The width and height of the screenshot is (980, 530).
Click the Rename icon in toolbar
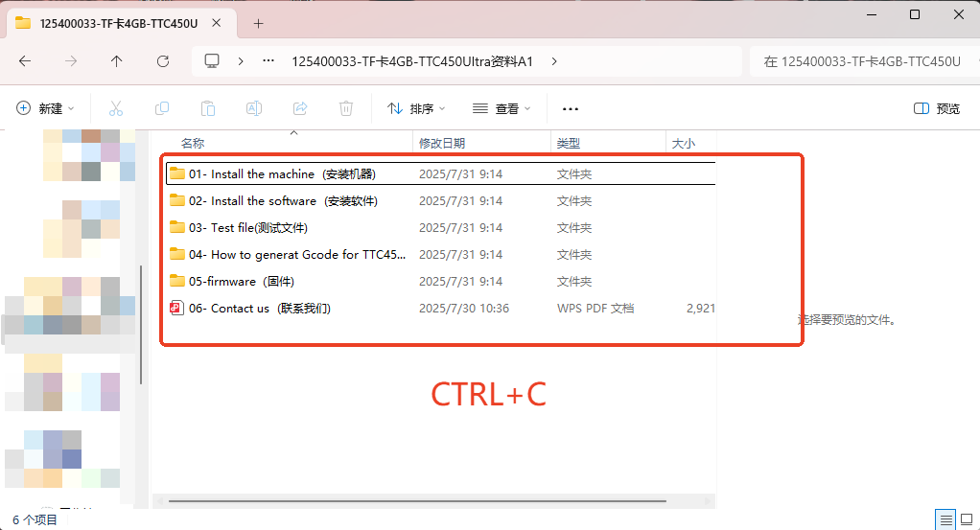click(x=254, y=108)
